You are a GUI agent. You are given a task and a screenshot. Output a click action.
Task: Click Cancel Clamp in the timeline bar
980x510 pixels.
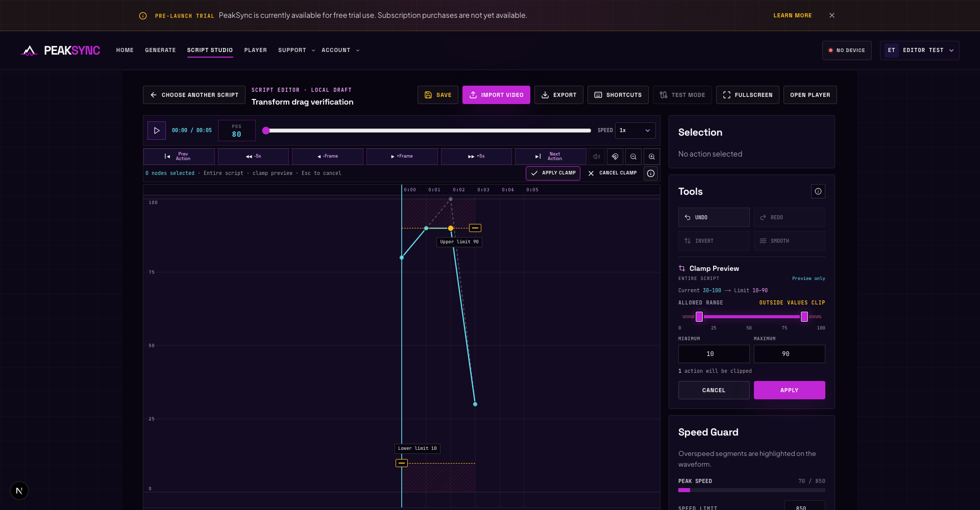point(612,173)
